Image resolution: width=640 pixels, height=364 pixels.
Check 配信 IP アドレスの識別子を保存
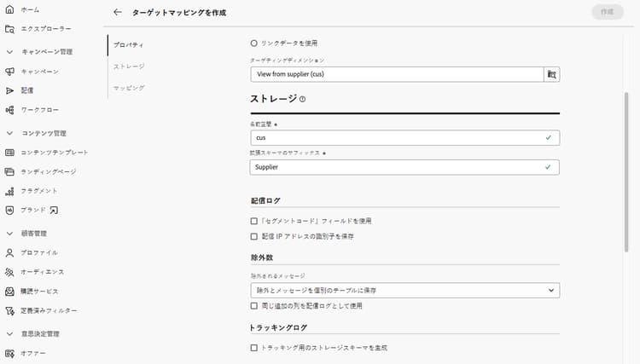click(254, 236)
